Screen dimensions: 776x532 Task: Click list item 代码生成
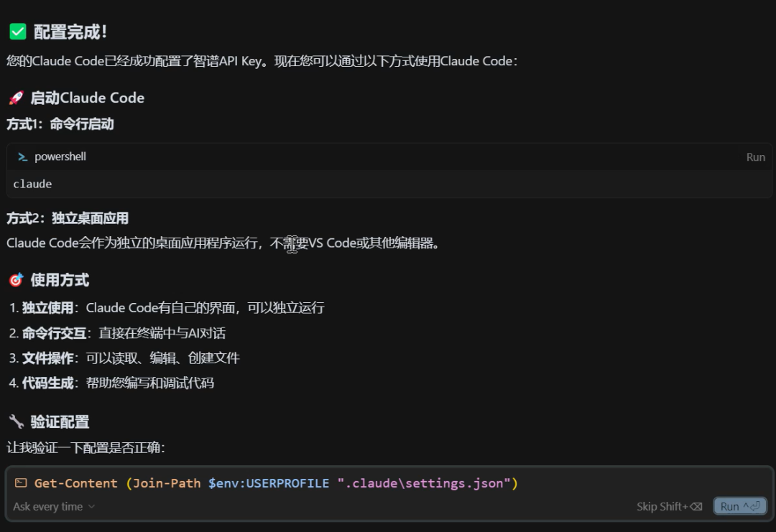[x=111, y=383]
